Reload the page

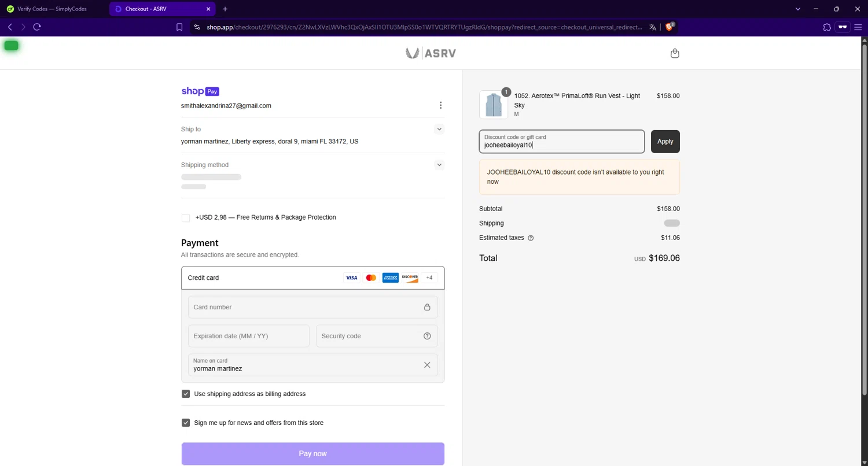pos(37,27)
